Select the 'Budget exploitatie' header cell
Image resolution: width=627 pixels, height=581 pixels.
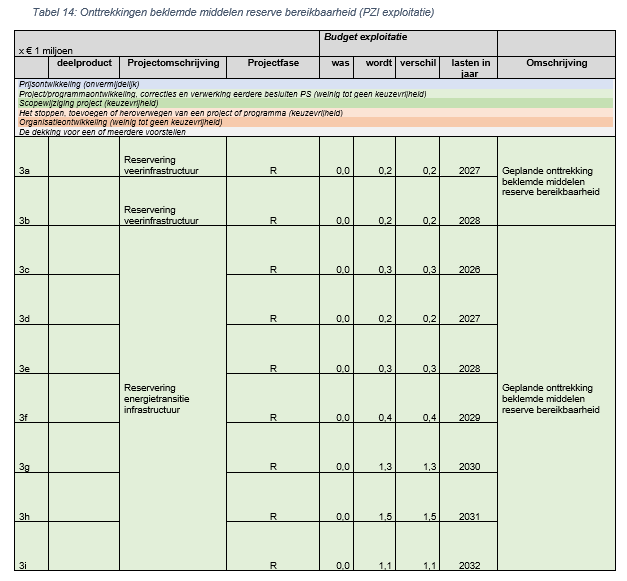[x=365, y=37]
